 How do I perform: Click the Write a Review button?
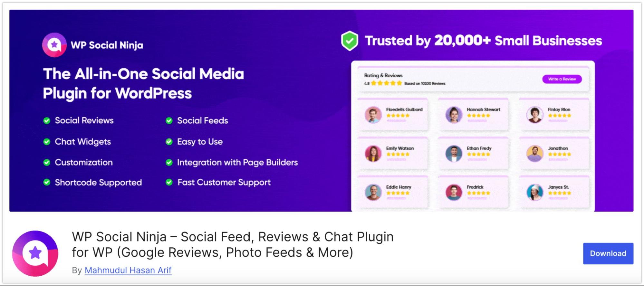pos(562,79)
